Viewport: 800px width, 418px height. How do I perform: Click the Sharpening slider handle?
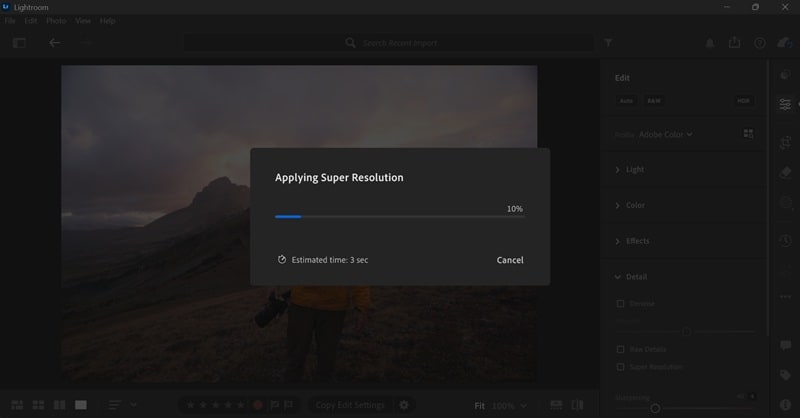[x=655, y=408]
